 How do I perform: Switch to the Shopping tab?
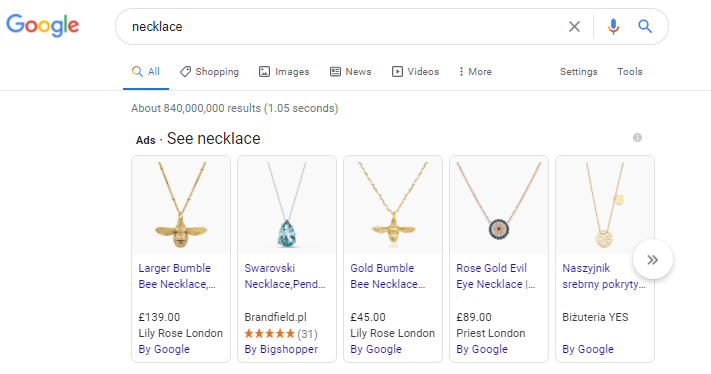(209, 72)
